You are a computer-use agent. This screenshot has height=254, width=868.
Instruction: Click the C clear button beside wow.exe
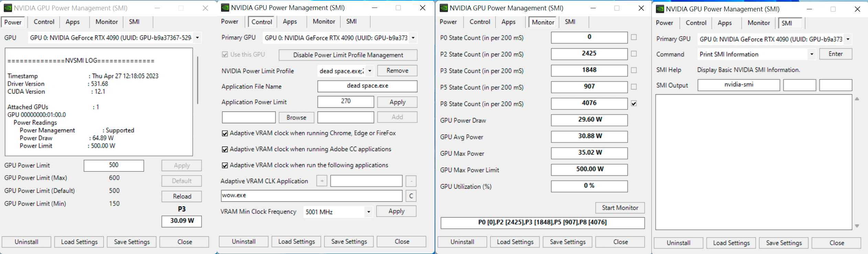[411, 196]
